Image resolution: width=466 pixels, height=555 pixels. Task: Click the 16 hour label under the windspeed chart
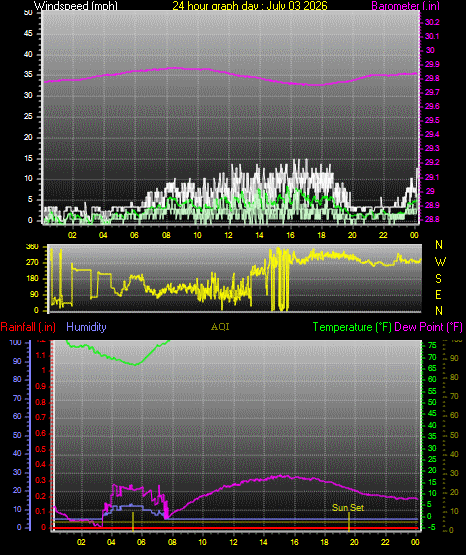290,235
